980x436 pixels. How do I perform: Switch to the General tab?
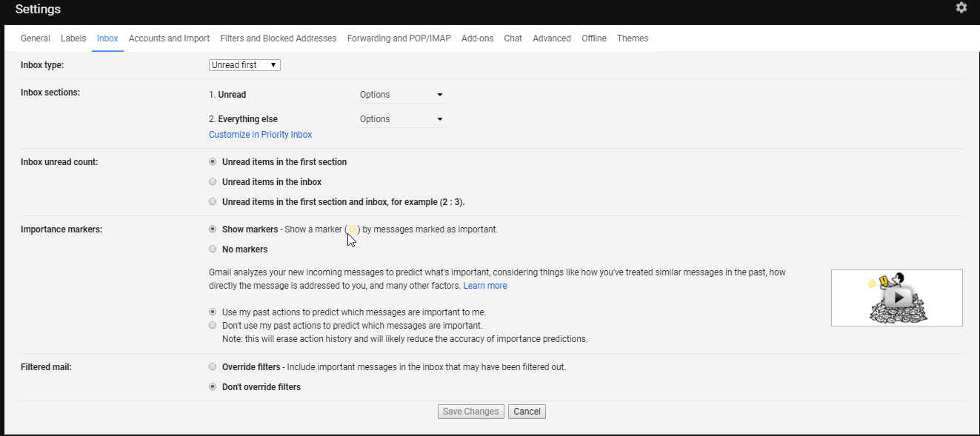pos(36,38)
